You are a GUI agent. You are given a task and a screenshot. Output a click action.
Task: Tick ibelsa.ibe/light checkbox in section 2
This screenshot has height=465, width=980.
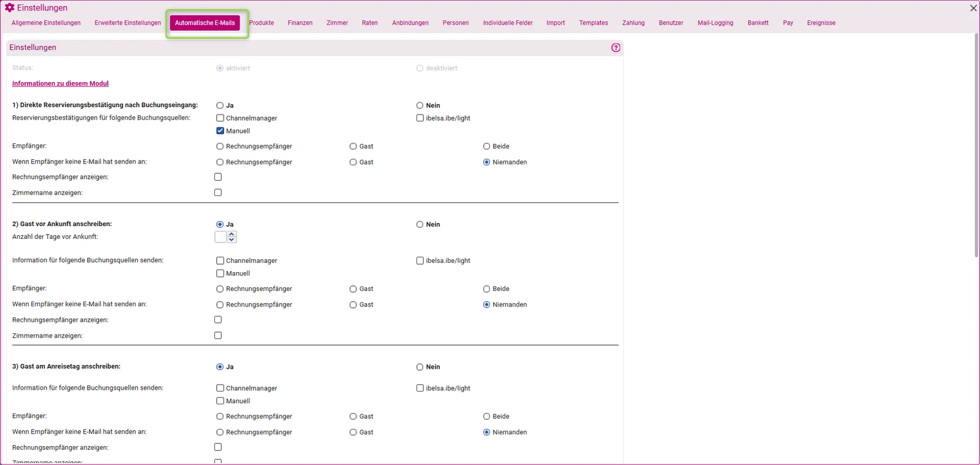click(x=420, y=261)
